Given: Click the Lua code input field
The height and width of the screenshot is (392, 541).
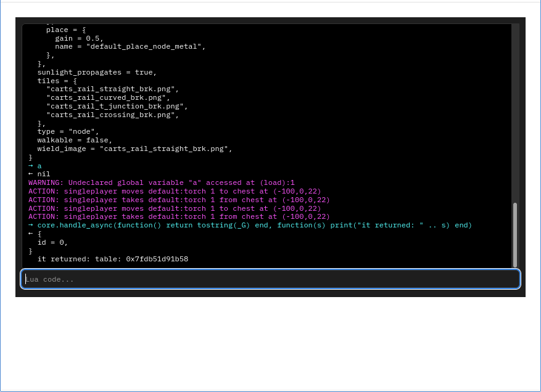Looking at the screenshot, I should tap(270, 279).
